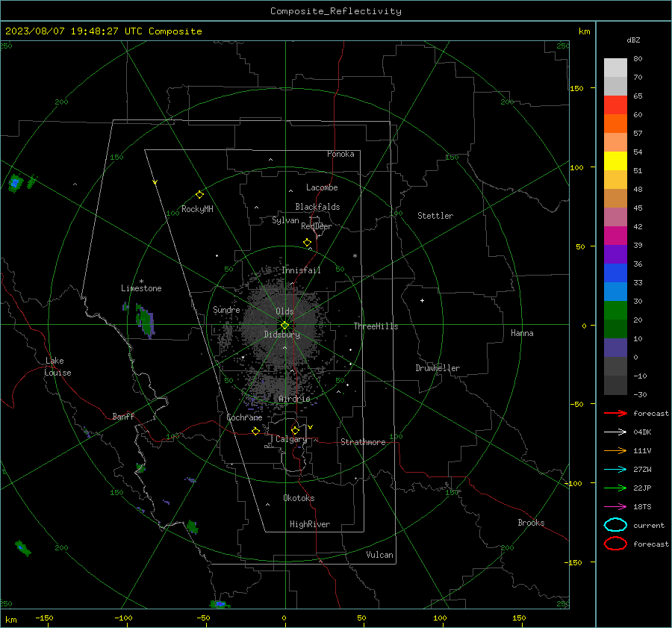Click the Blackfalds label
The width and height of the screenshot is (672, 628).
317,207
